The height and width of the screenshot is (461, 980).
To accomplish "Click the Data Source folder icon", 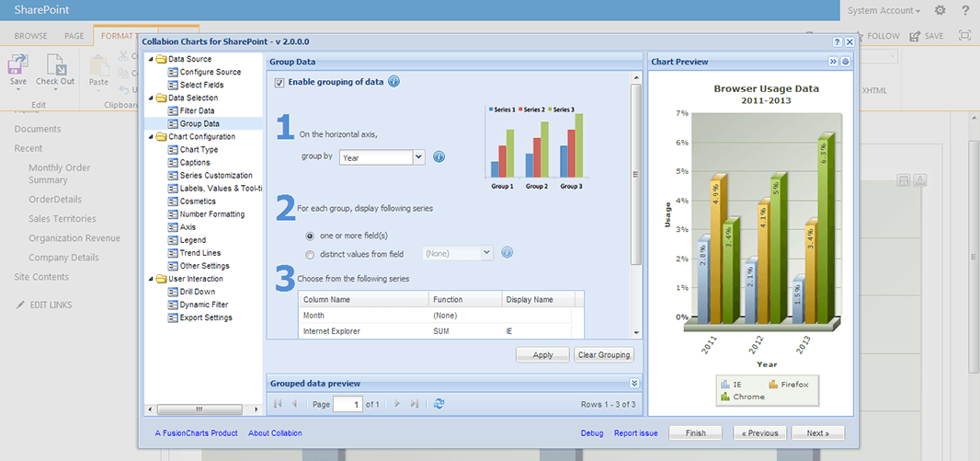I will (161, 59).
